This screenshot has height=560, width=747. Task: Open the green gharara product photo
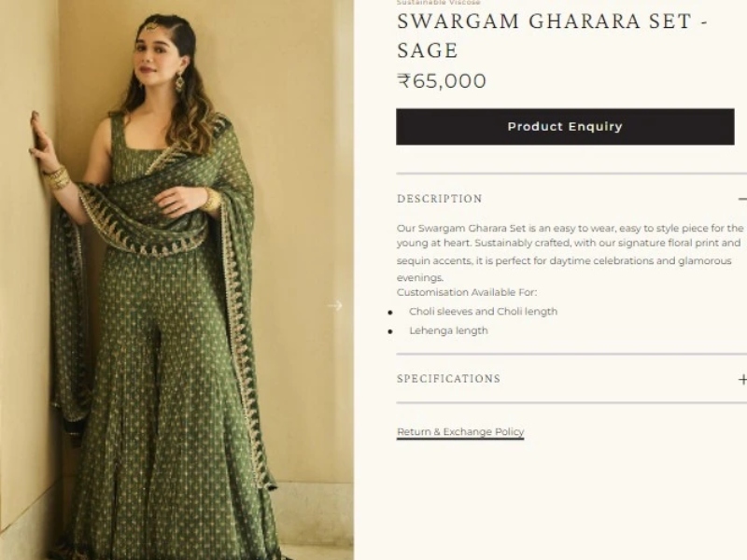176,280
